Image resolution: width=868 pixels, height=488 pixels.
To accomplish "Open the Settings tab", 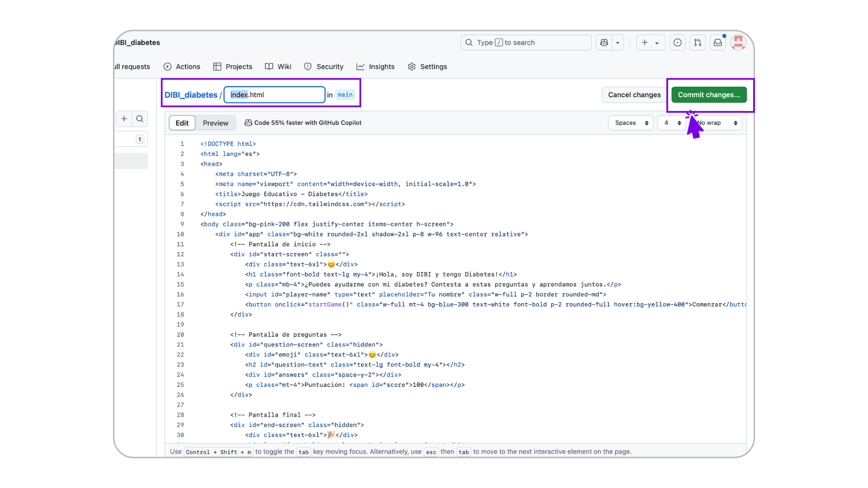I will pos(427,66).
